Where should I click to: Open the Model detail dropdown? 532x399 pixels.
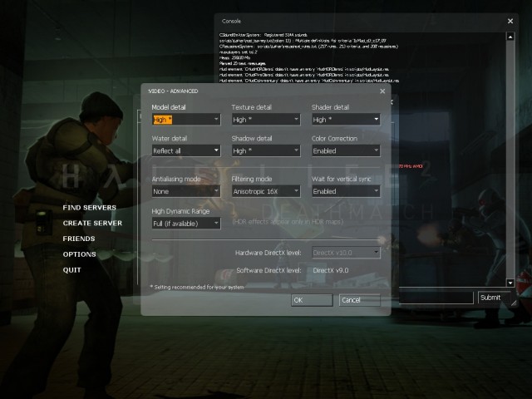coord(186,120)
